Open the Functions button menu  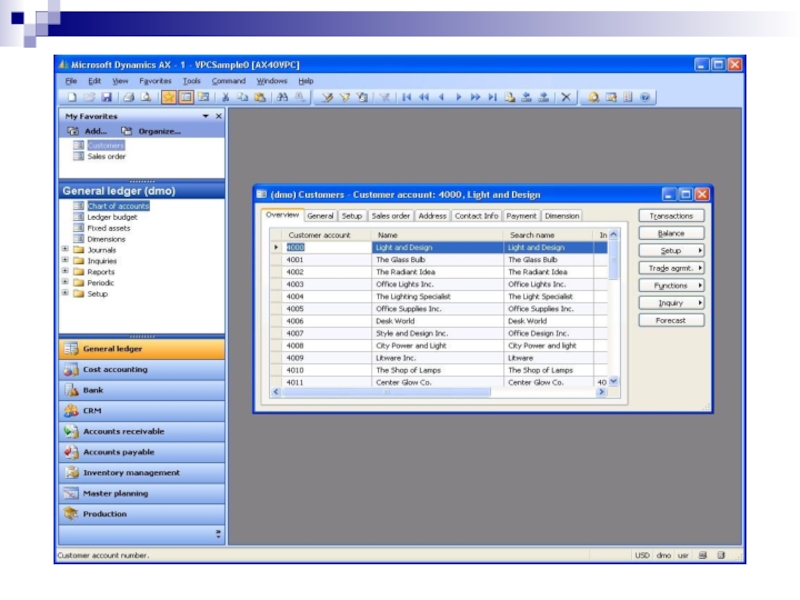(671, 285)
